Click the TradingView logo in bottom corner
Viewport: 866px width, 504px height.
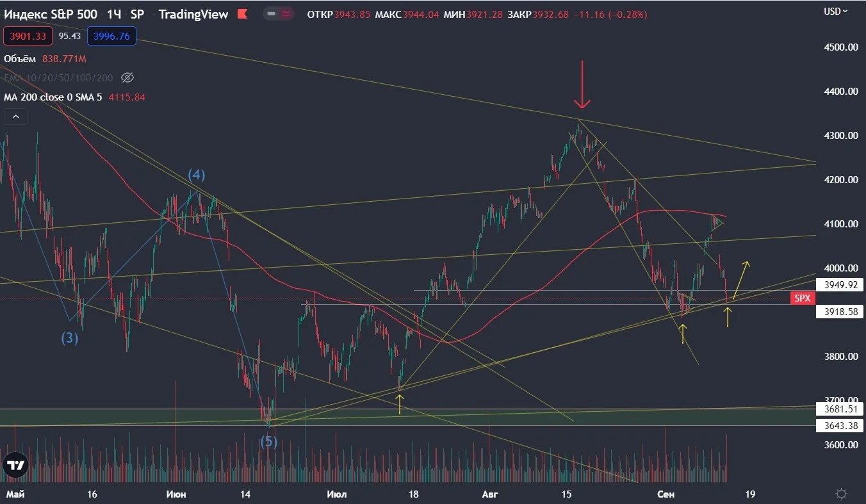coord(15,466)
